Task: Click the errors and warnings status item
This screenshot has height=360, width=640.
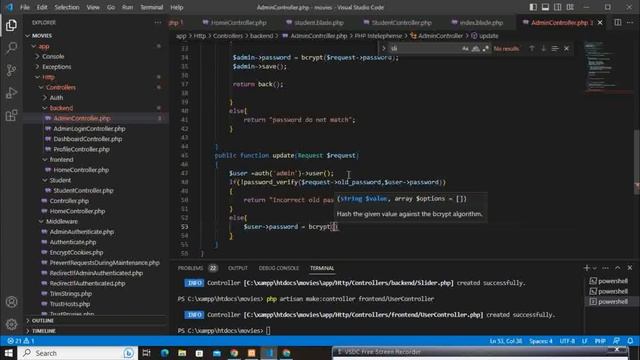Action: click(20, 341)
